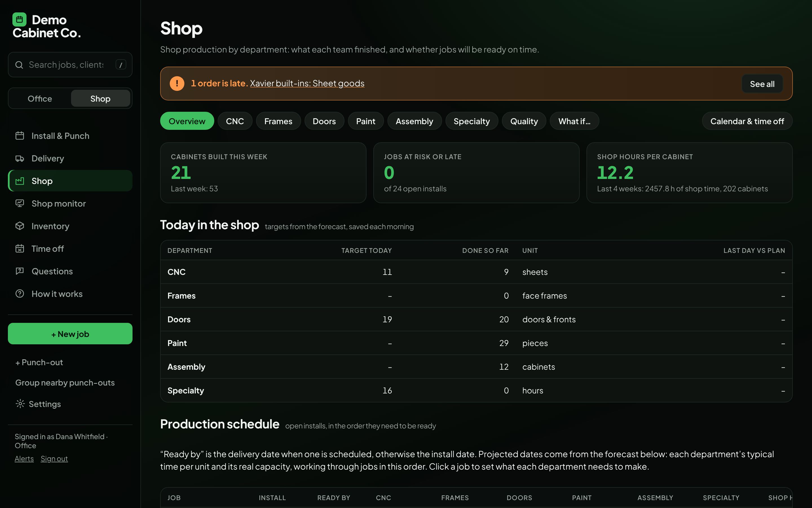Click the Settings gear icon
812x508 pixels.
(20, 404)
